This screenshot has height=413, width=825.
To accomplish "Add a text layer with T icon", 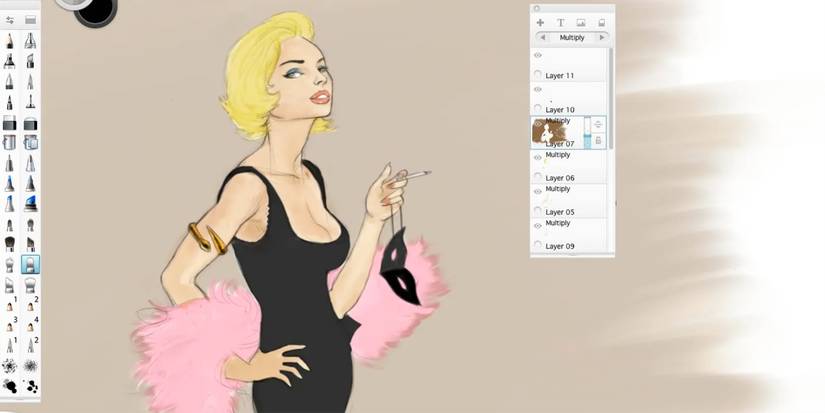I will click(x=560, y=23).
